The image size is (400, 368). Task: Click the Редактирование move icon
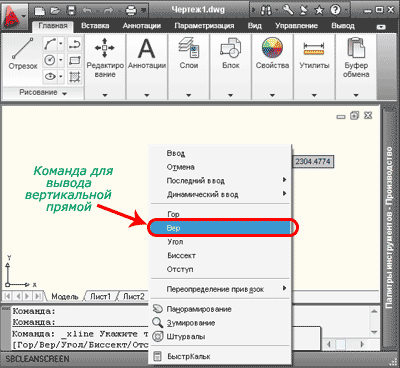105,48
